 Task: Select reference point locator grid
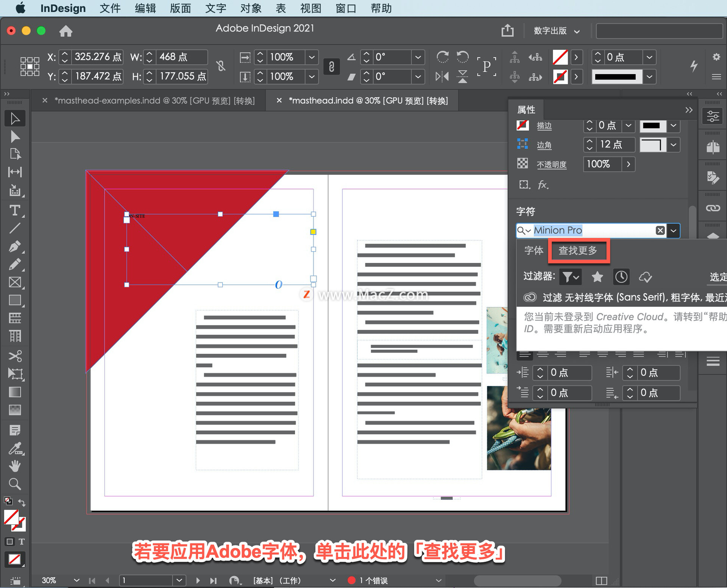point(30,67)
